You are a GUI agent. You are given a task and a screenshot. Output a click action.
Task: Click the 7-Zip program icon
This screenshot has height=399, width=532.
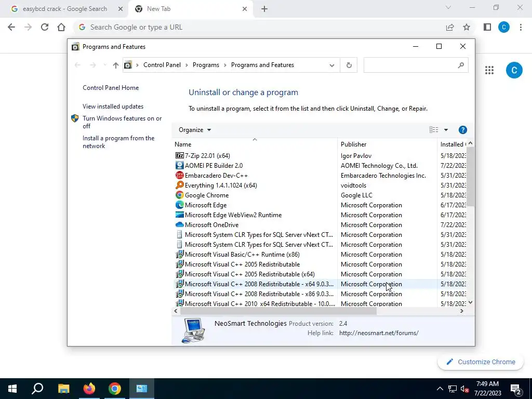[x=179, y=156]
